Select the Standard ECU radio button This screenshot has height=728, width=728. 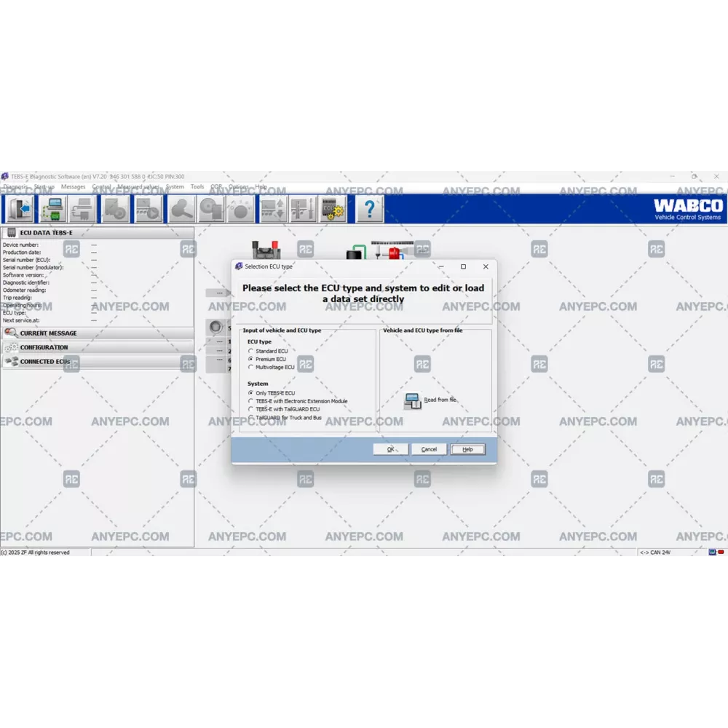coord(251,351)
